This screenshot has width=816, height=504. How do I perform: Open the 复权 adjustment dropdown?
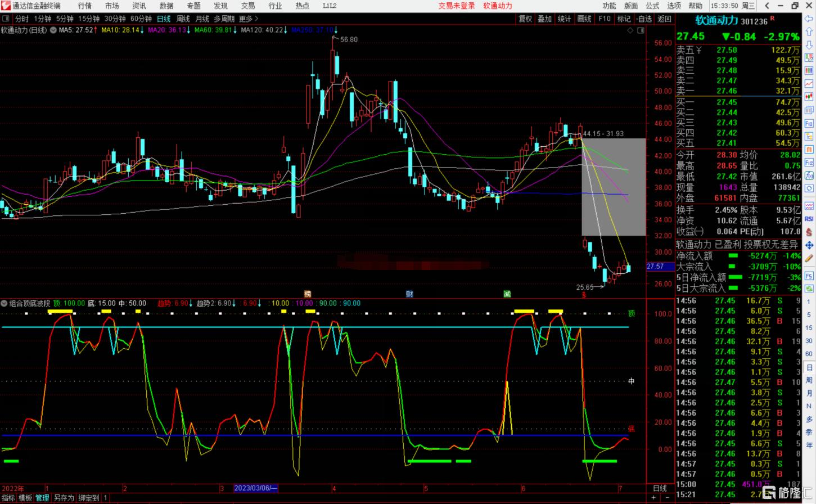(x=525, y=19)
